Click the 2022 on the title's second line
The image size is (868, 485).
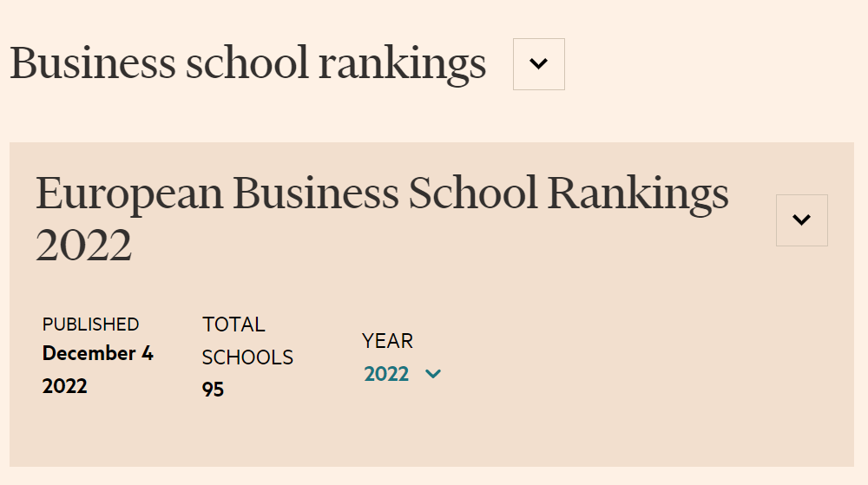[84, 245]
